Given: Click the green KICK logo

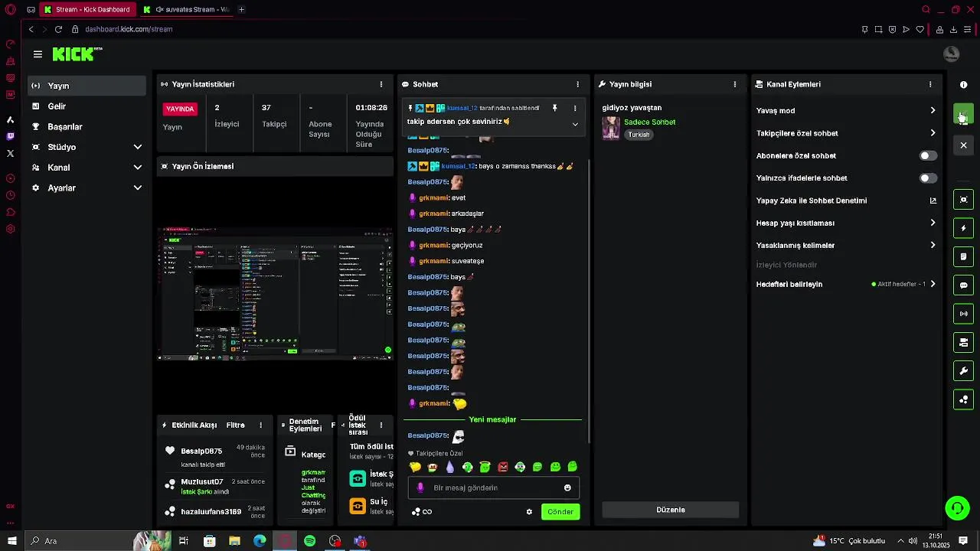Looking at the screenshot, I should tap(77, 54).
